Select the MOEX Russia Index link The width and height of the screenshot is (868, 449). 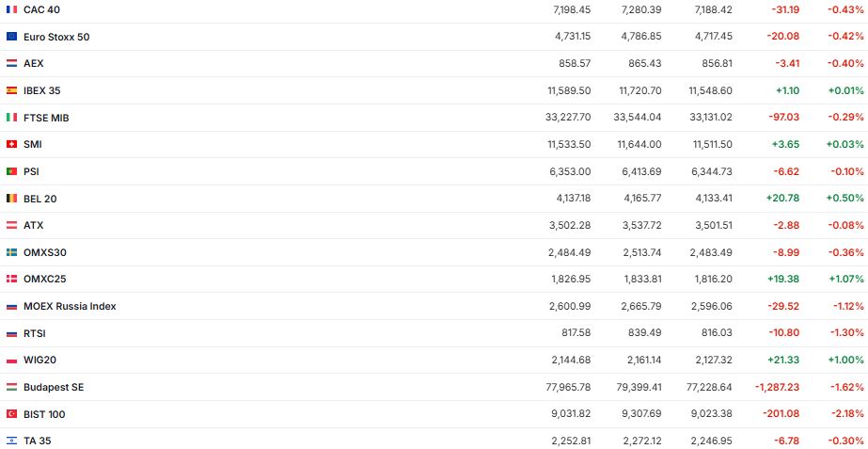[70, 306]
